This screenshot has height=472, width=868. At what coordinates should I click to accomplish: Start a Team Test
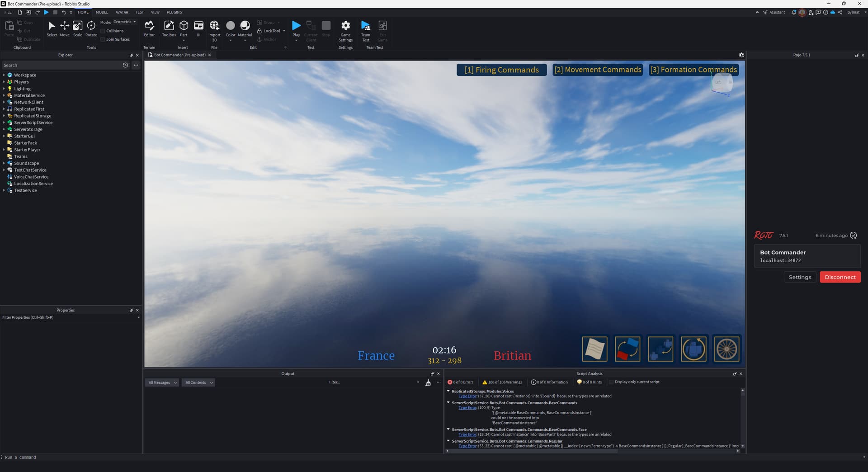tap(366, 31)
